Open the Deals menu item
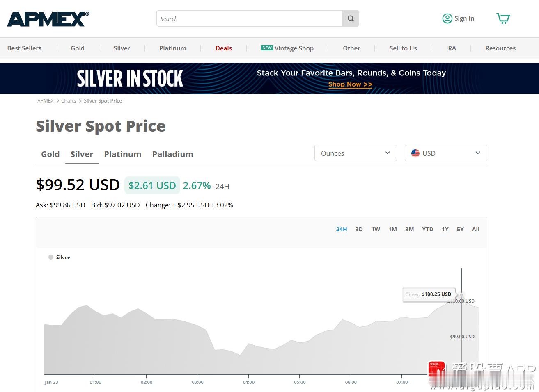Image resolution: width=539 pixels, height=392 pixels. [223, 48]
